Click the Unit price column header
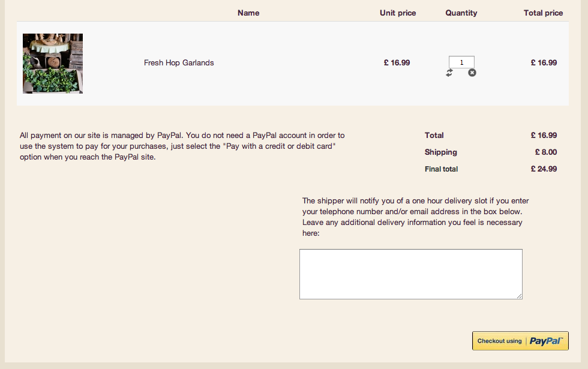Screen dimensions: 588x369 click(x=398, y=13)
